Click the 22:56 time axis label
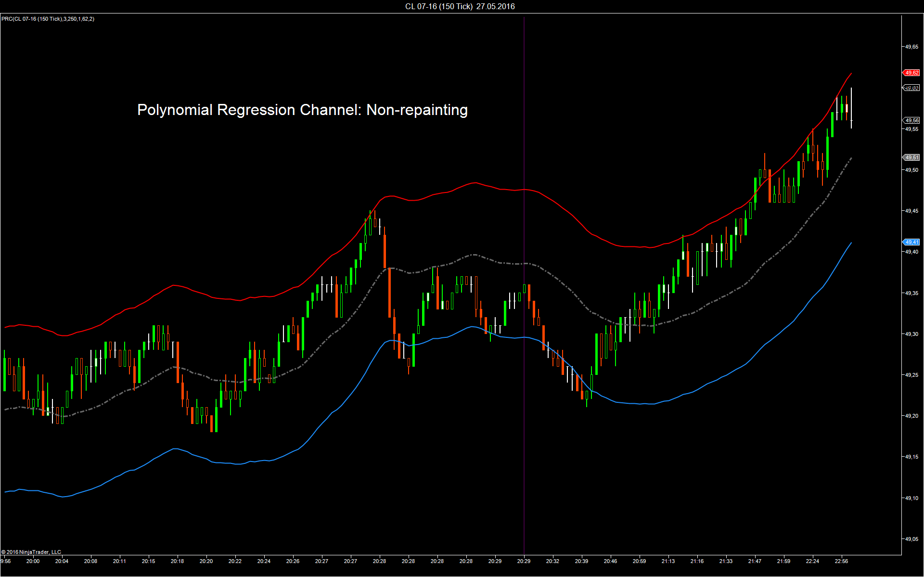The width and height of the screenshot is (924, 577). [x=841, y=561]
